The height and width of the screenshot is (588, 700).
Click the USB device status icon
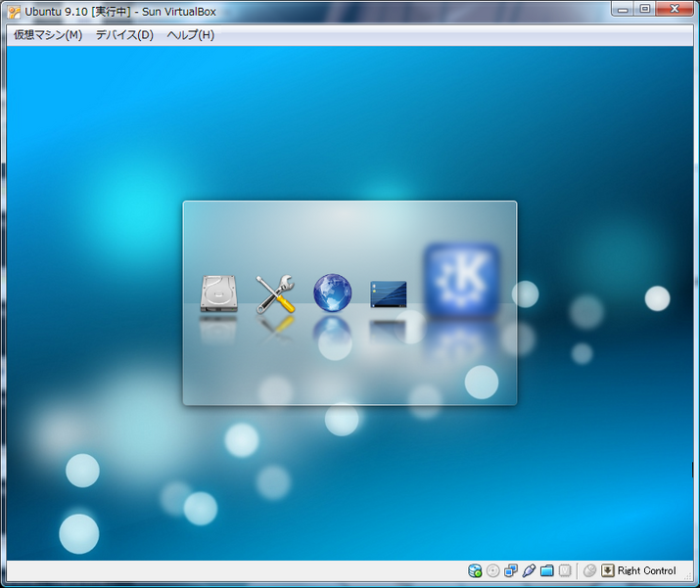click(x=529, y=570)
